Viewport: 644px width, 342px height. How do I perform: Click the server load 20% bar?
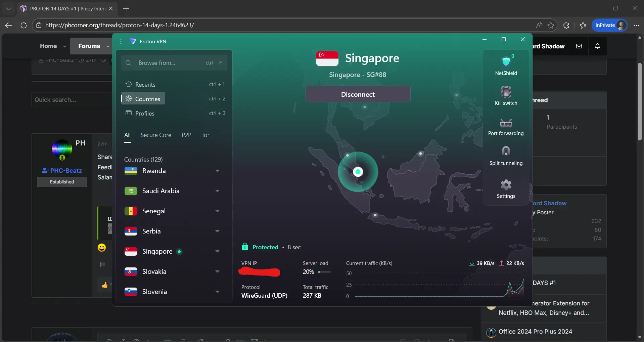point(324,272)
